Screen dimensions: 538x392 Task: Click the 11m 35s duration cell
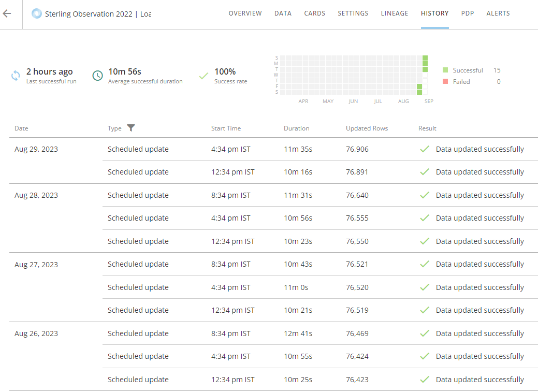(298, 149)
